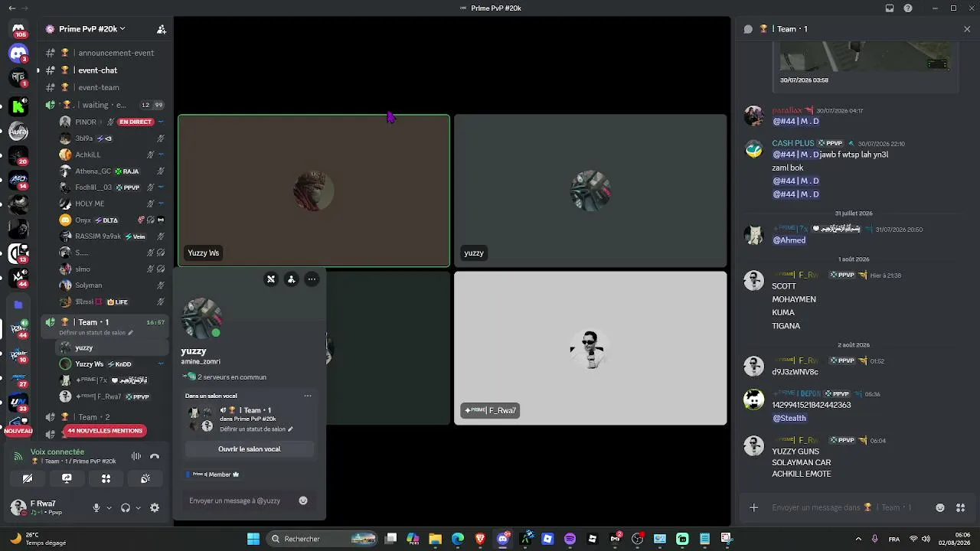The height and width of the screenshot is (551, 980).
Task: Select RASSIM 9a9ak in the voice list
Action: pyautogui.click(x=112, y=236)
